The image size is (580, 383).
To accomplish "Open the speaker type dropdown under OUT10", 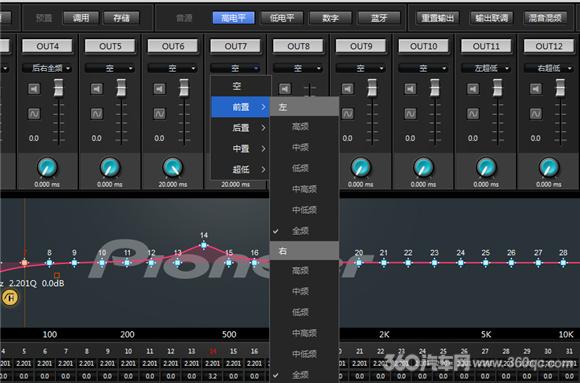I will pyautogui.click(x=424, y=68).
